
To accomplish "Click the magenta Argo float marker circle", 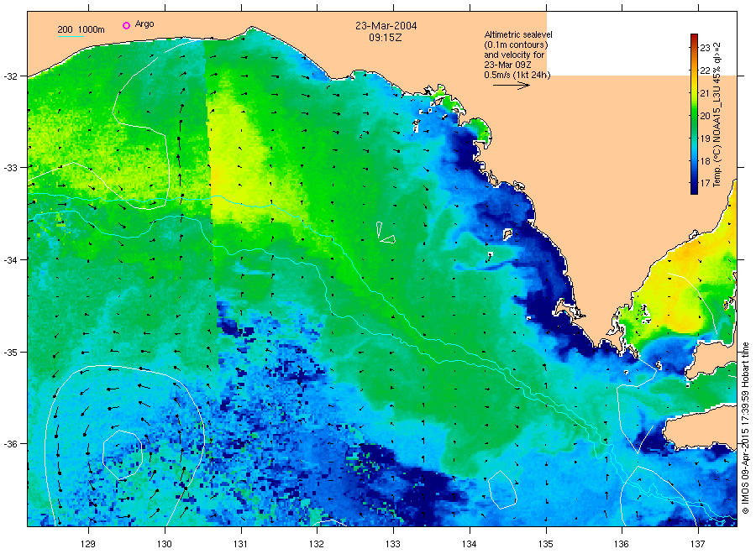I will 126,25.
